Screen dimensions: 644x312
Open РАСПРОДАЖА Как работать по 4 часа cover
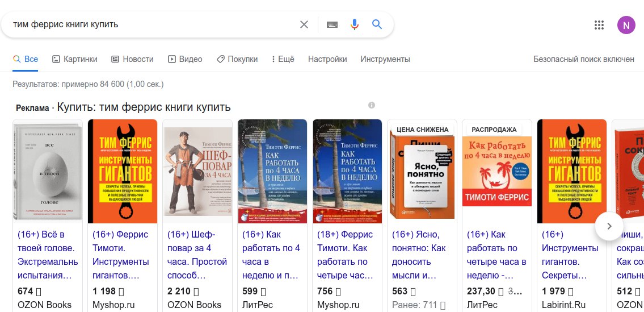coord(497,171)
